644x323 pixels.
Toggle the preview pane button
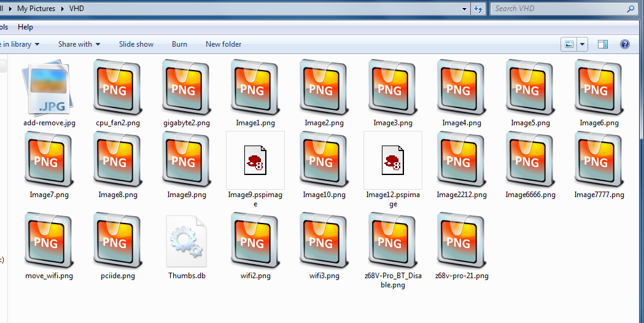tap(603, 44)
